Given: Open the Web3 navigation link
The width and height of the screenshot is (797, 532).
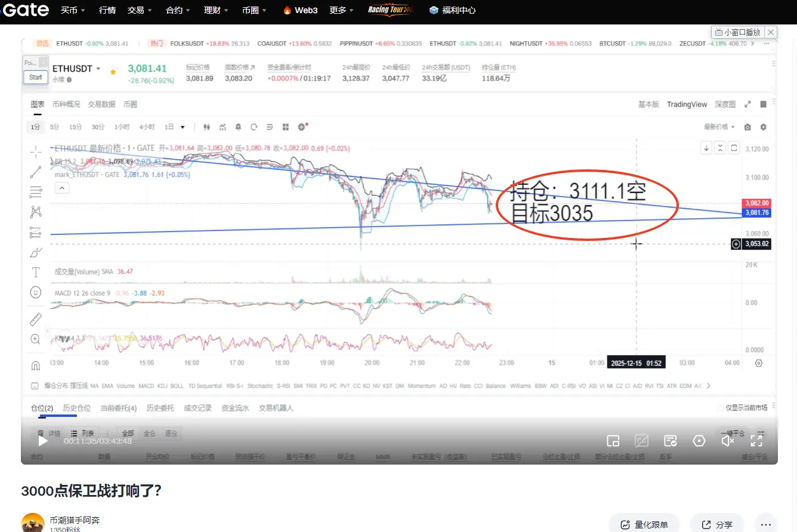Looking at the screenshot, I should click(302, 10).
